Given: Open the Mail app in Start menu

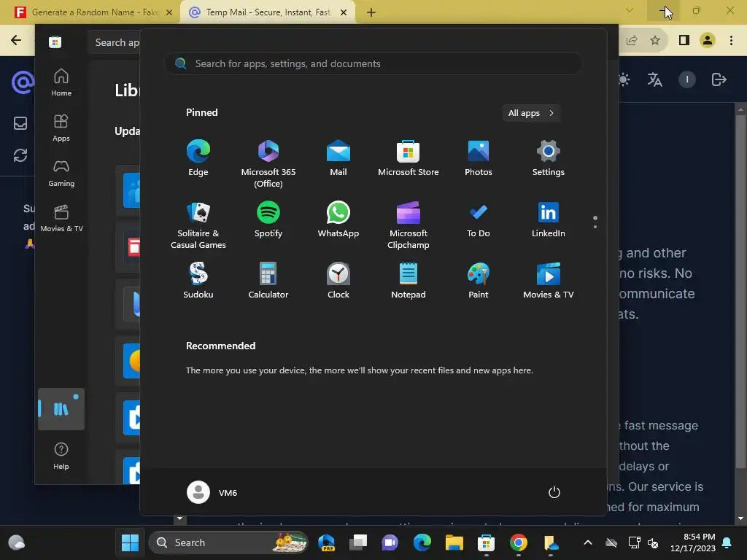Looking at the screenshot, I should (x=338, y=158).
